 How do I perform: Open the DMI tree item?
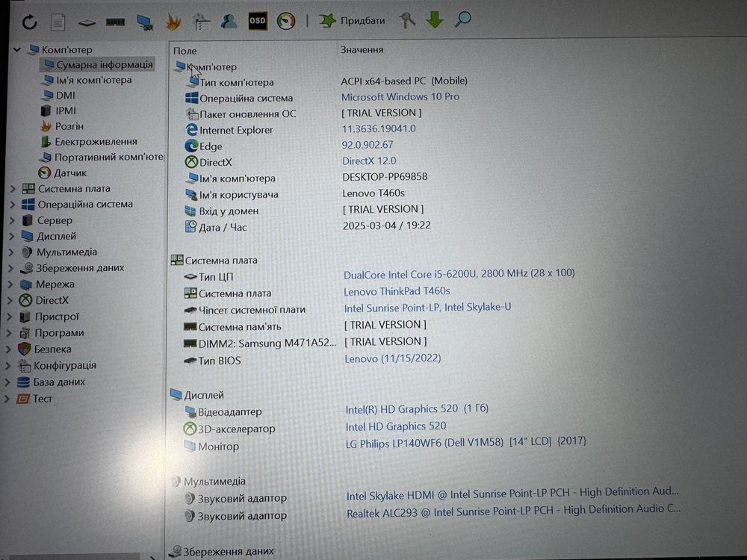click(59, 96)
